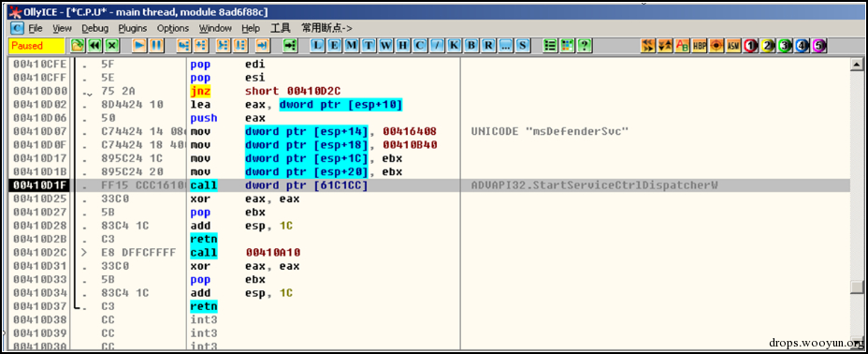
Task: Show Memory map with M icon
Action: [x=352, y=46]
